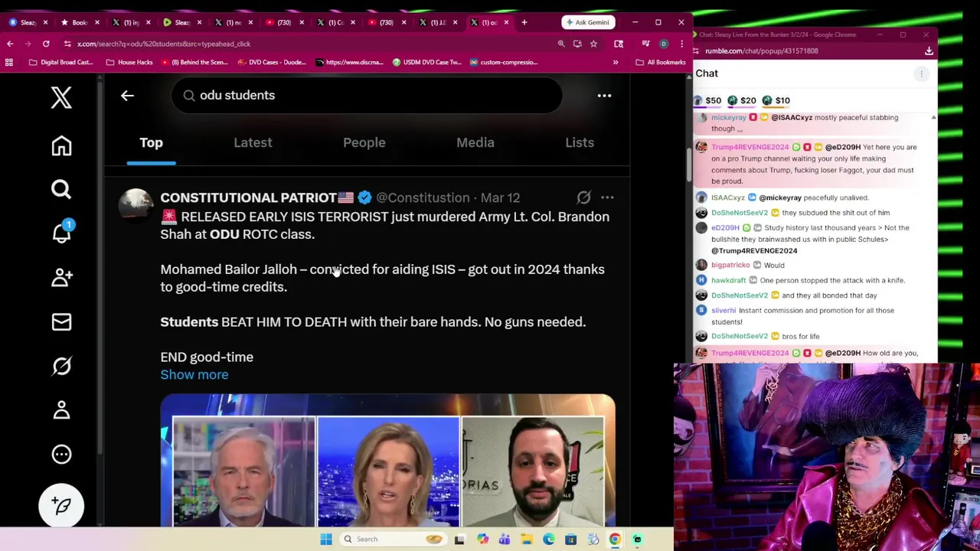Viewport: 980px width, 551px height.
Task: Go back with the search page arrow
Action: [127, 96]
